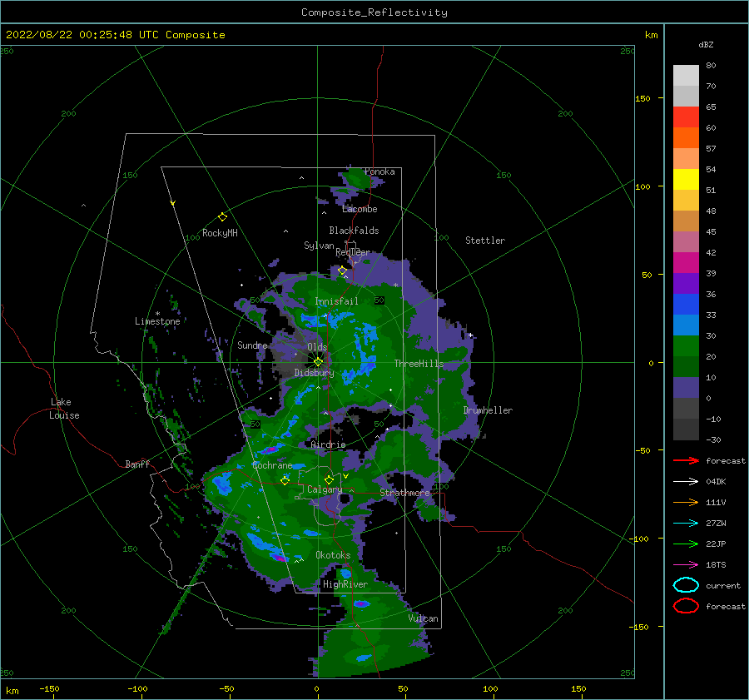This screenshot has width=749, height=700.
Task: Click the Drumheller label
Action: (488, 410)
